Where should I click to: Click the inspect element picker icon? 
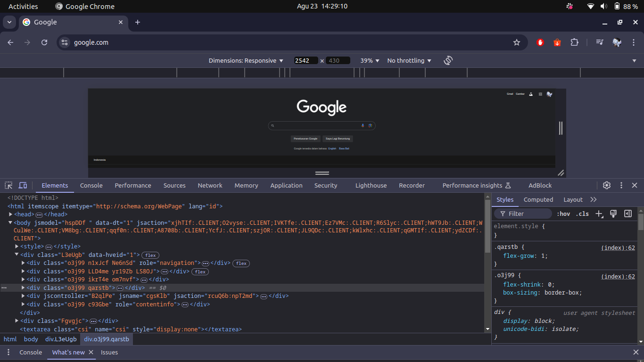point(9,185)
